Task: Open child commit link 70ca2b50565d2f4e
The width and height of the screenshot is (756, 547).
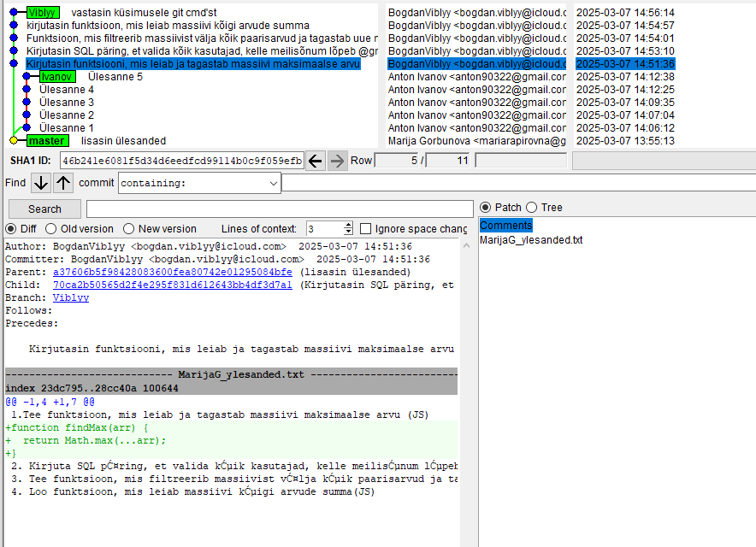Action: 172,285
